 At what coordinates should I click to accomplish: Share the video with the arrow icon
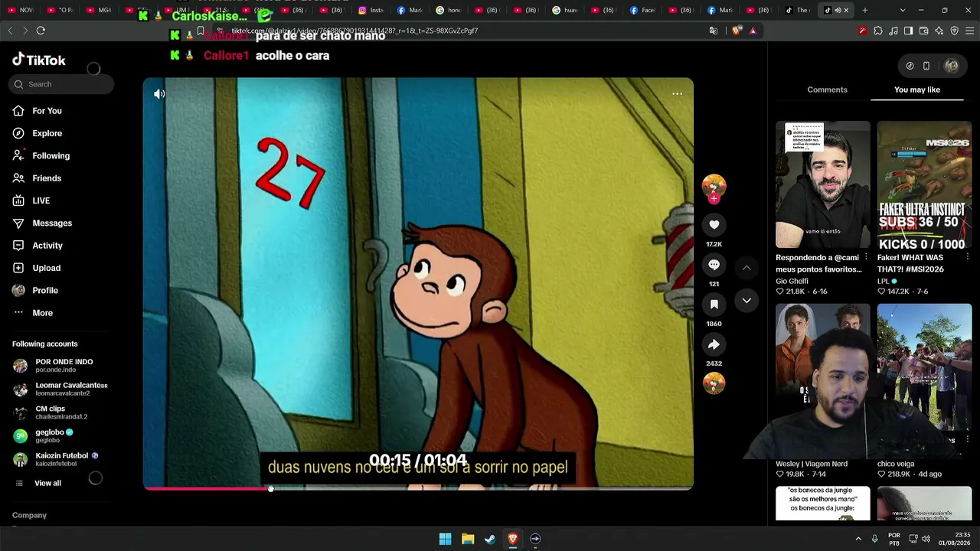pyautogui.click(x=714, y=344)
